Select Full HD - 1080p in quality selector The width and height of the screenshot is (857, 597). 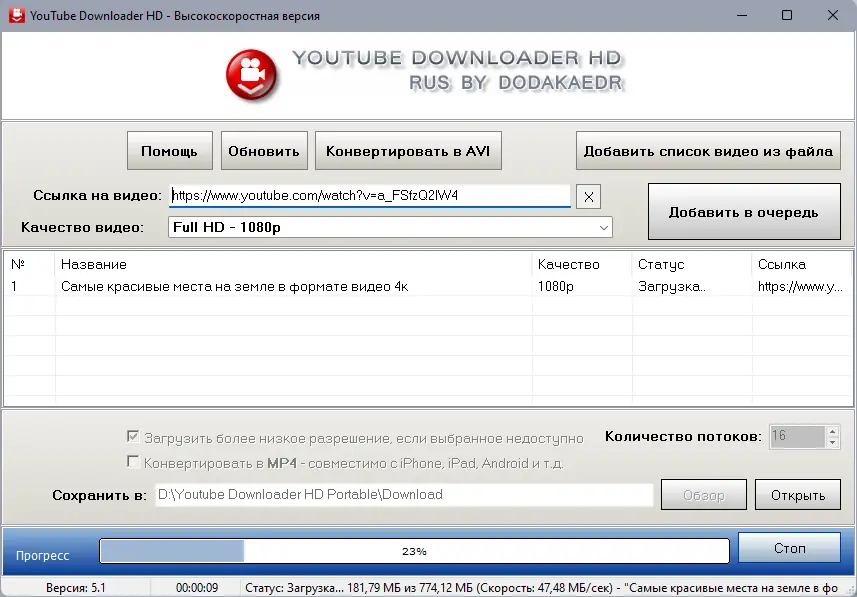390,227
